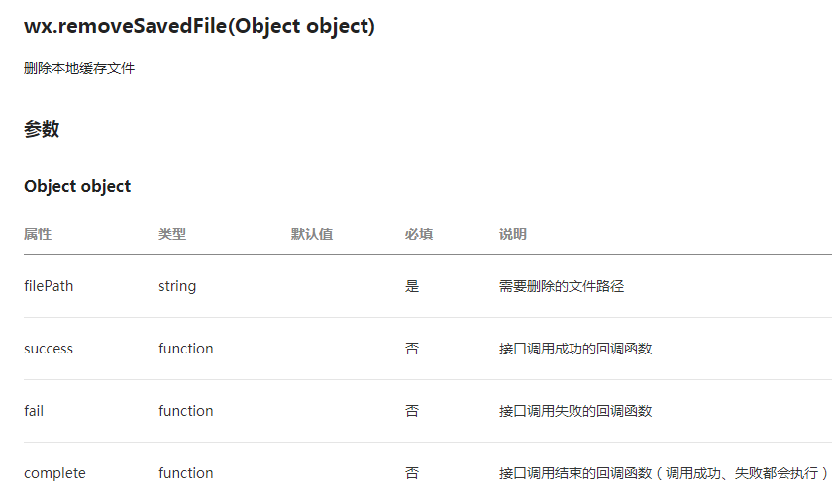Click function type in success row
832x504 pixels.
point(186,349)
